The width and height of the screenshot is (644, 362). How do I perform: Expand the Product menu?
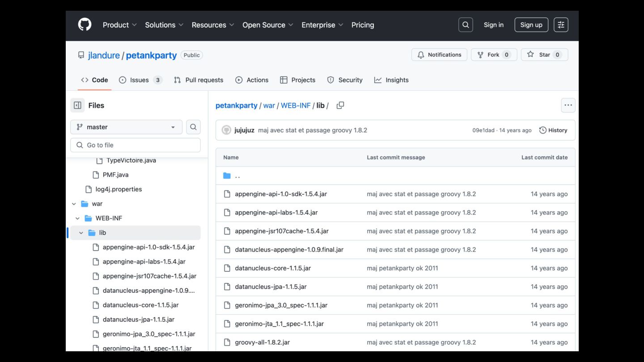119,25
